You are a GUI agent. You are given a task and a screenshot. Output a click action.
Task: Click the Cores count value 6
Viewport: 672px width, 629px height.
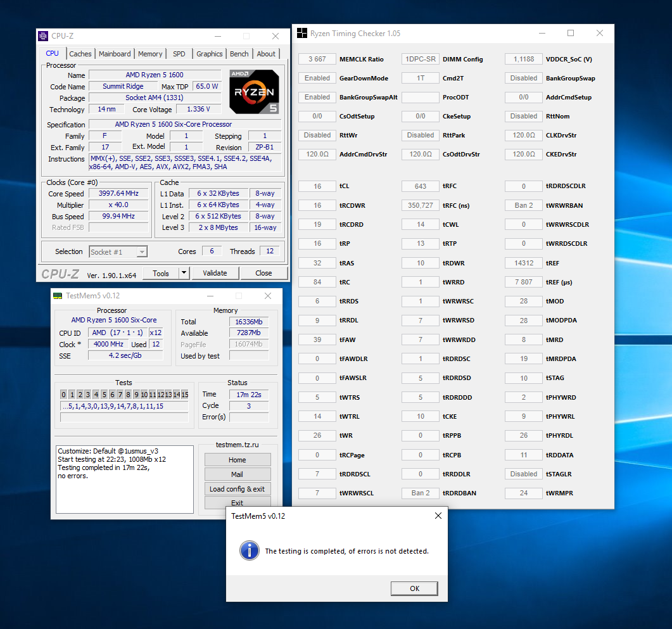click(x=212, y=251)
